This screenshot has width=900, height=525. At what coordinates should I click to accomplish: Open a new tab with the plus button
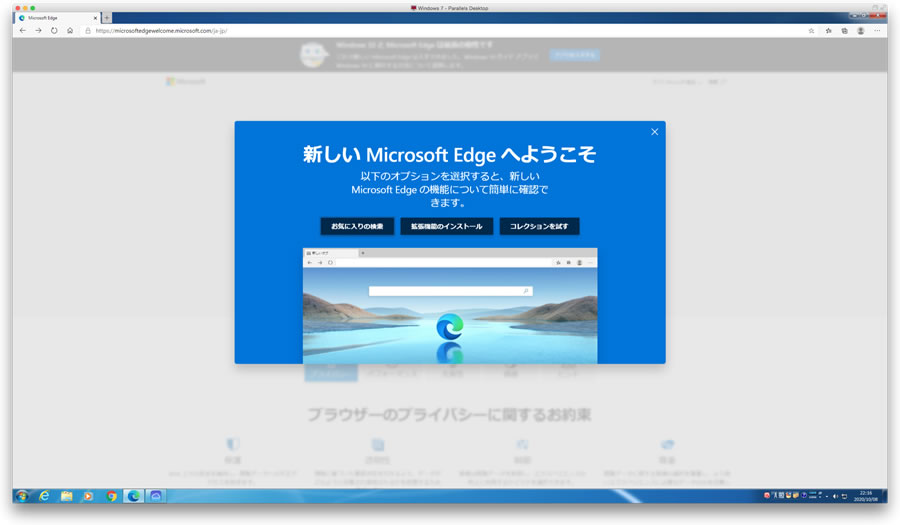(x=107, y=18)
